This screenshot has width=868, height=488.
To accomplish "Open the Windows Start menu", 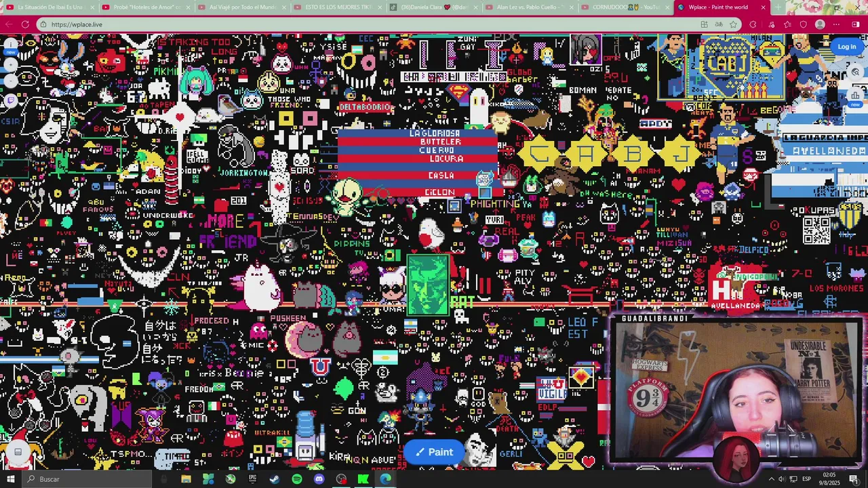I will [11, 479].
